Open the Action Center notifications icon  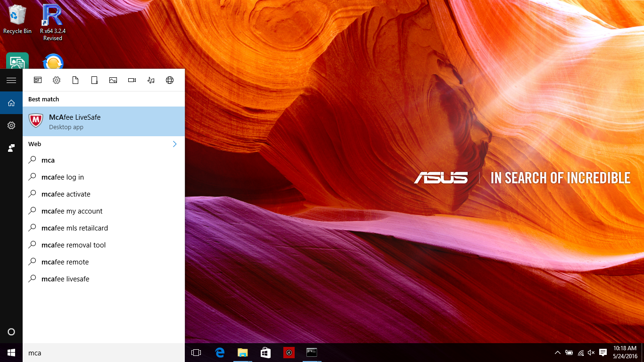(603, 353)
